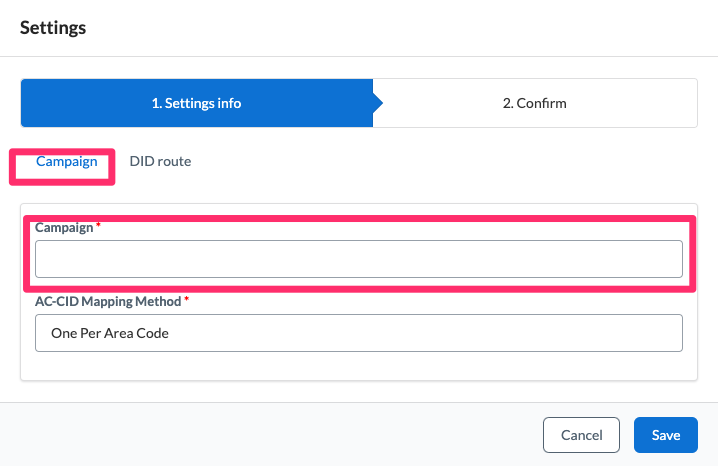This screenshot has height=466, width=718.
Task: Click the Campaign field label
Action: pos(64,228)
